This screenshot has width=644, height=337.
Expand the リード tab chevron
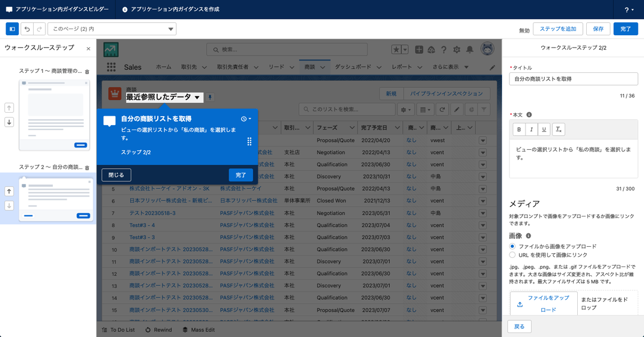pyautogui.click(x=292, y=67)
